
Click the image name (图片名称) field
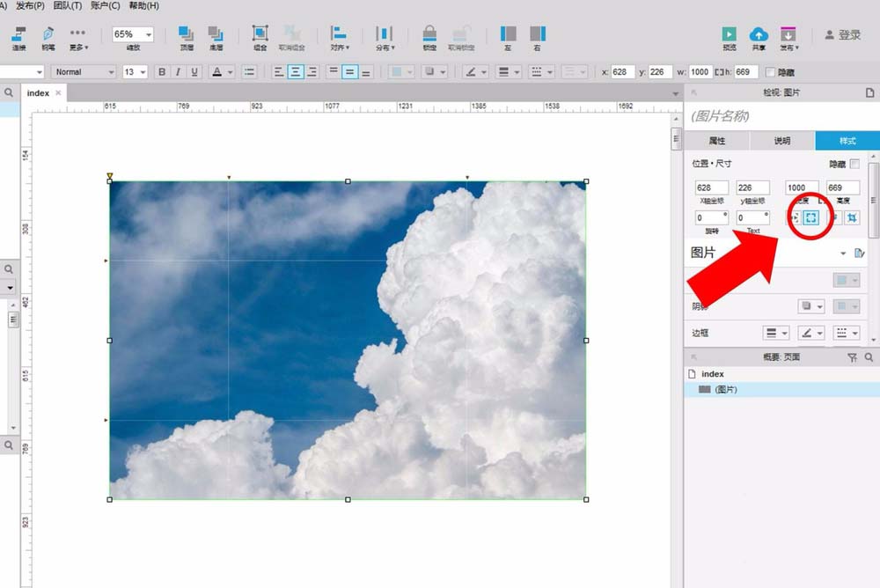780,116
